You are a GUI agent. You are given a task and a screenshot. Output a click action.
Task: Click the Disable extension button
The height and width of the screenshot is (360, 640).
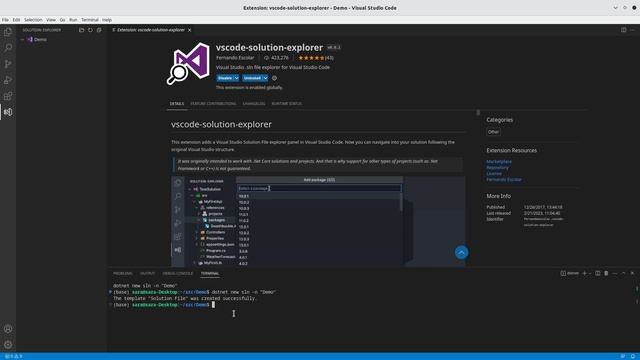click(x=225, y=78)
